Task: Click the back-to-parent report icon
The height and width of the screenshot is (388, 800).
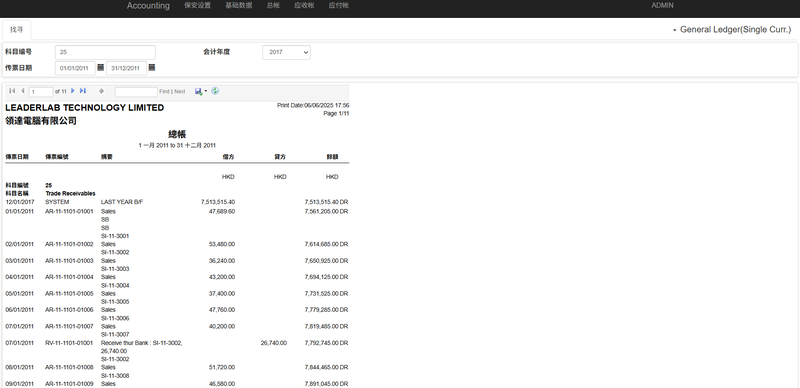Action: tap(101, 91)
